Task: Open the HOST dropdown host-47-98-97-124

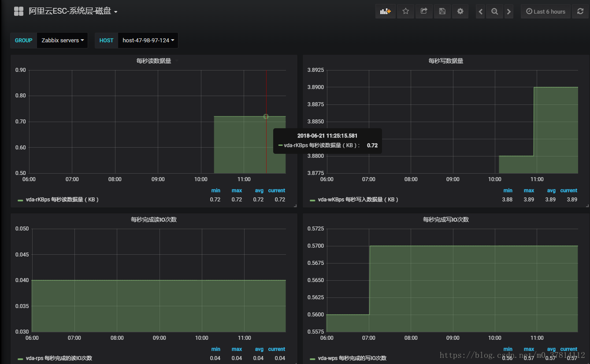Action: tap(148, 40)
